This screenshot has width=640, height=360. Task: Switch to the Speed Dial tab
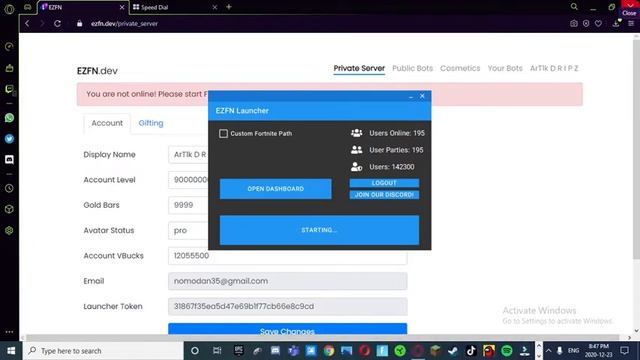pos(176,7)
